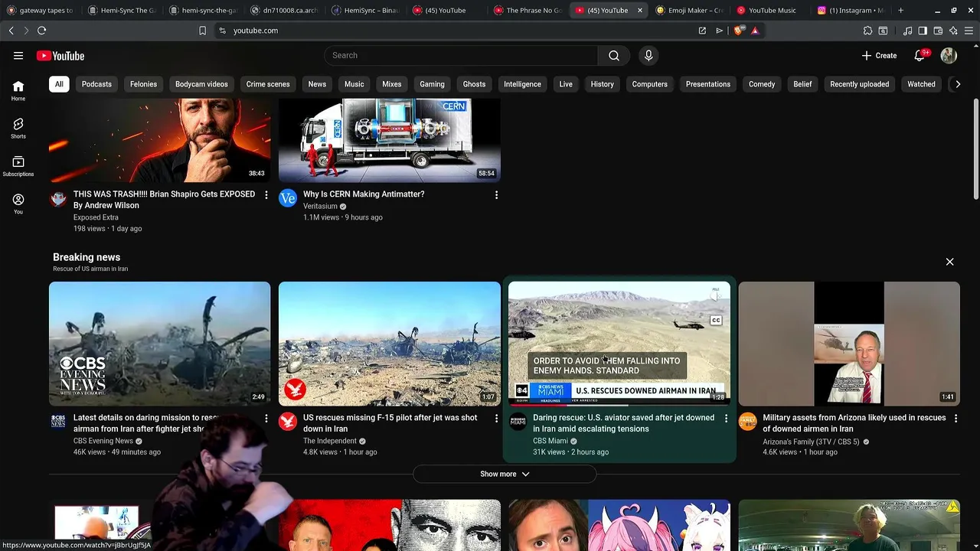The width and height of the screenshot is (980, 551).
Task: Open the Arizona's Family 1:41 thumbnail
Action: (x=849, y=344)
